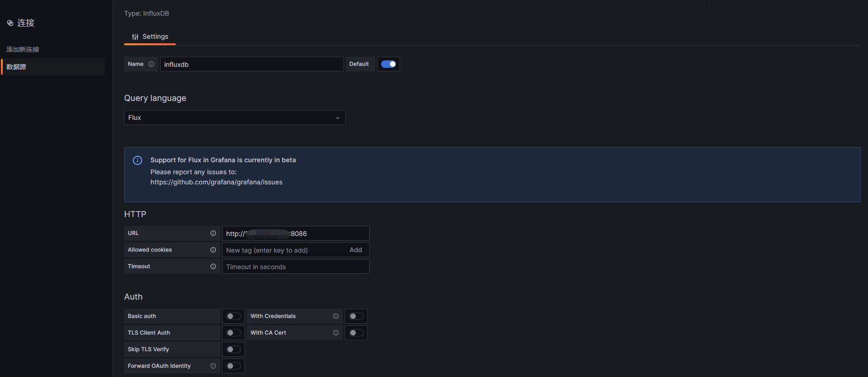The image size is (868, 377).
Task: Click the info icon in Flux beta alert
Action: 138,160
